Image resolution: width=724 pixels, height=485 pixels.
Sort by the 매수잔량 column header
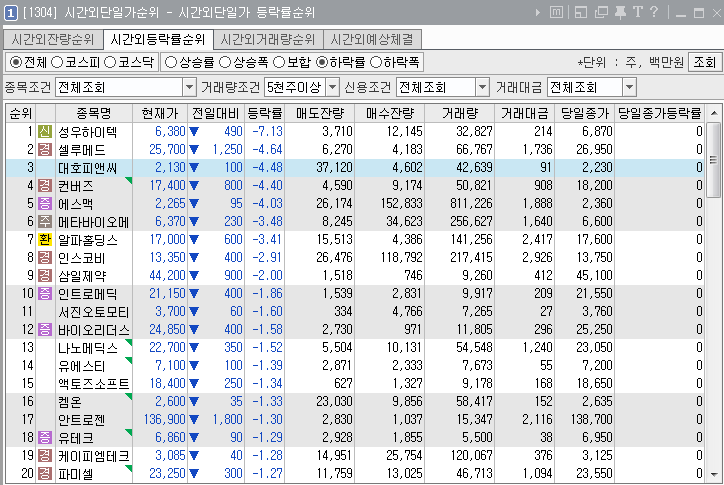390,113
